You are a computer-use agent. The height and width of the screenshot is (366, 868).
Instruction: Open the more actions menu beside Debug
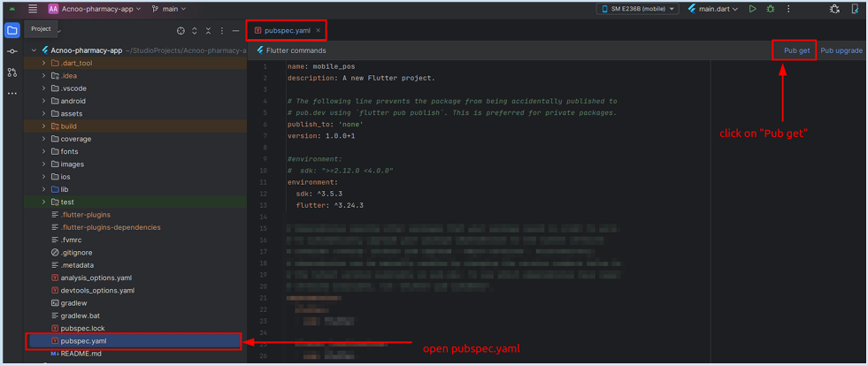tap(788, 9)
